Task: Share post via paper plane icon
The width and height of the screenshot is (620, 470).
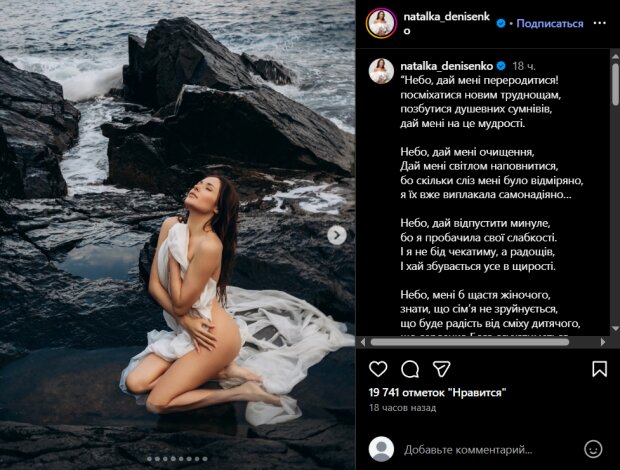Action: coord(441,369)
